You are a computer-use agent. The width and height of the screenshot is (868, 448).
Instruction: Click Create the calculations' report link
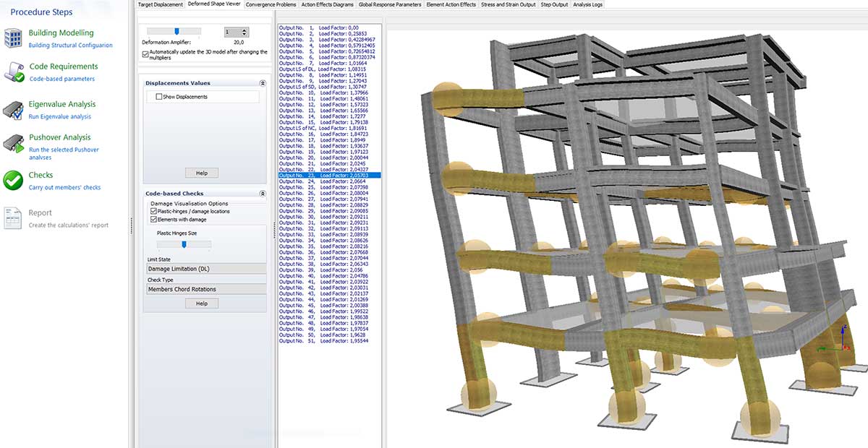pyautogui.click(x=69, y=225)
